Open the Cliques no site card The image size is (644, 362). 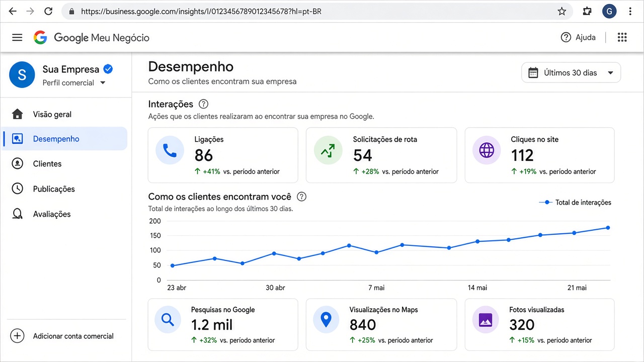coord(539,155)
